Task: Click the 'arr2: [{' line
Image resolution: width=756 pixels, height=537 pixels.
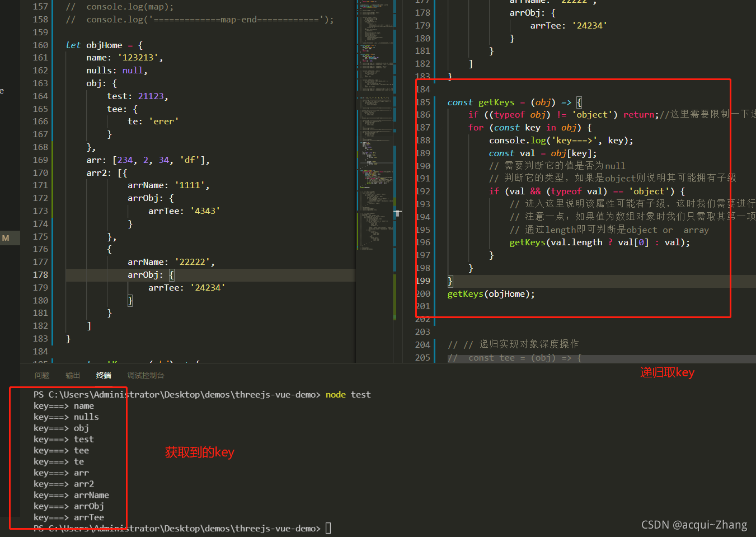Action: click(107, 173)
